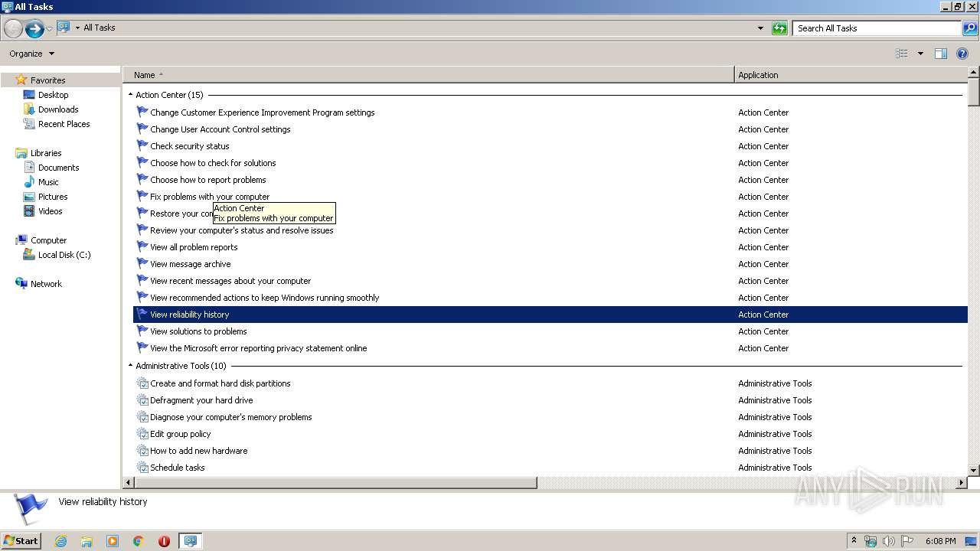Open Local Disk (C:)
980x551 pixels.
pos(64,255)
